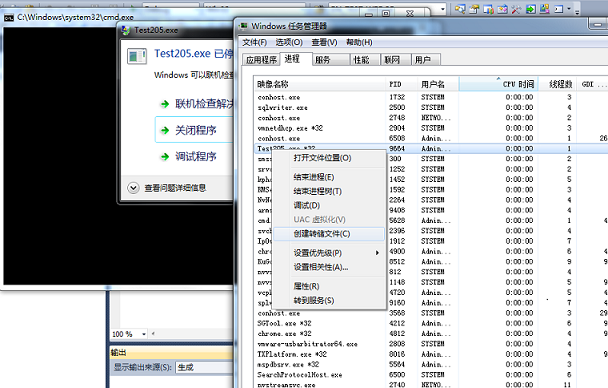The width and height of the screenshot is (608, 388).
Task: Open Properties window icon in Visual Studio toolbar
Action: tap(474, 9)
